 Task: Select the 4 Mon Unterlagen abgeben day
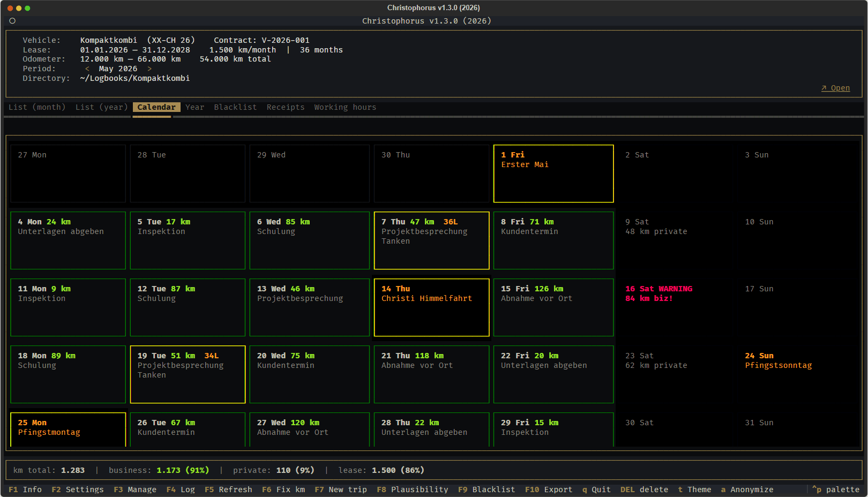pos(68,240)
